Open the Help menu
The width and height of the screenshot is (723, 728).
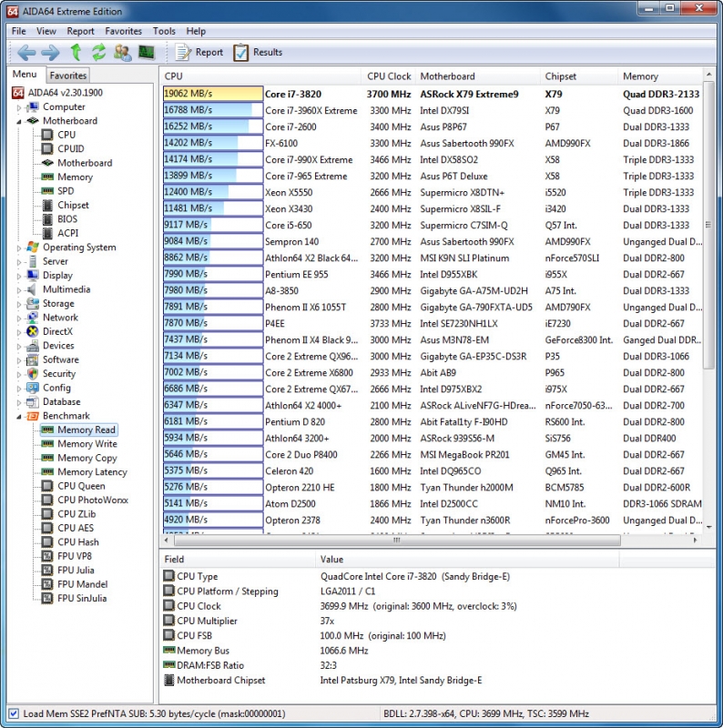(x=196, y=31)
